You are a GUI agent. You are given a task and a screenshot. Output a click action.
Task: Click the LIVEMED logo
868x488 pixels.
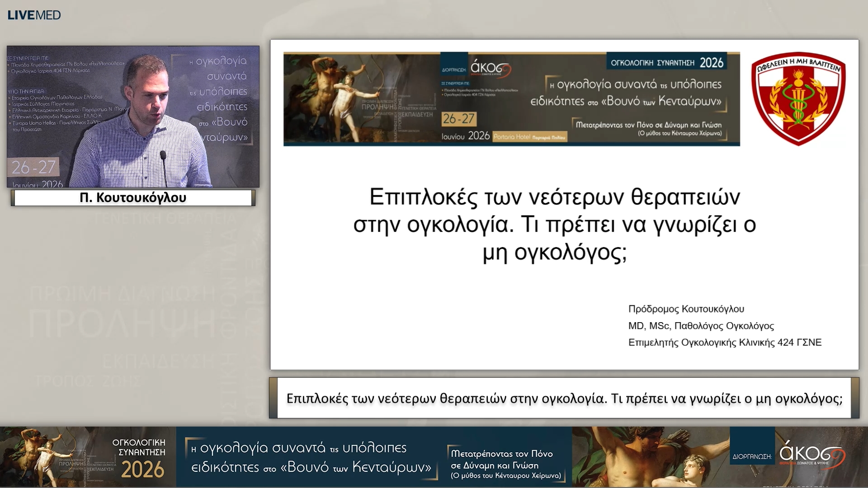[34, 15]
